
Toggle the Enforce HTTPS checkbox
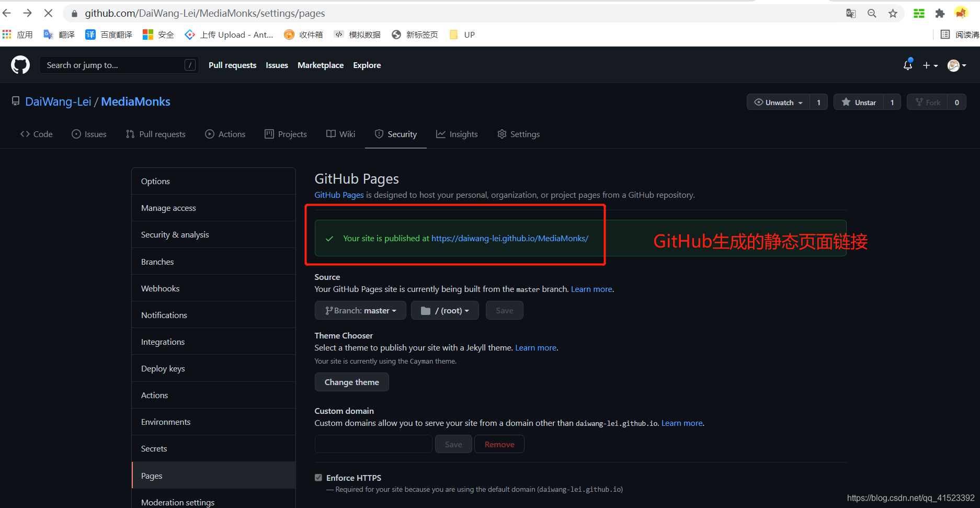tap(318, 478)
